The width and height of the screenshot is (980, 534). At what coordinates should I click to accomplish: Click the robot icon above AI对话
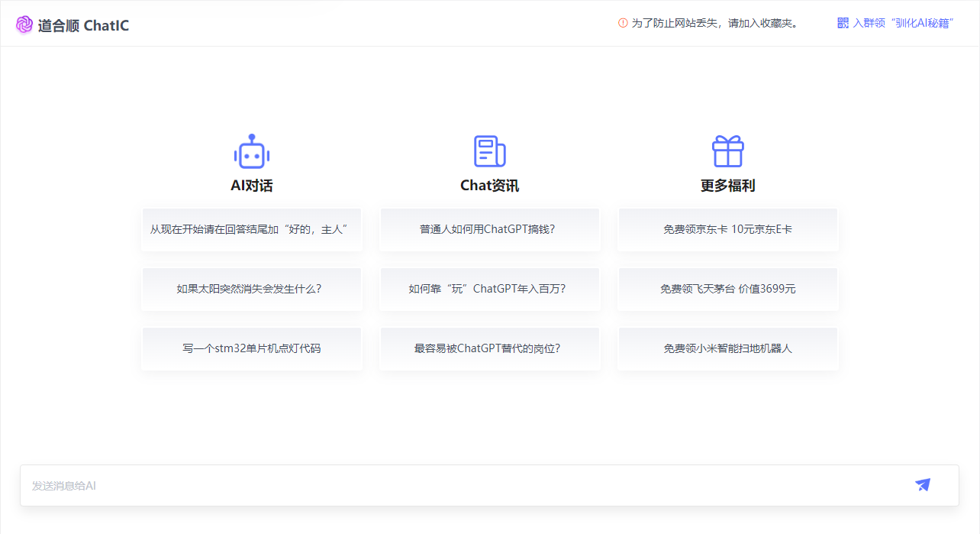click(252, 151)
